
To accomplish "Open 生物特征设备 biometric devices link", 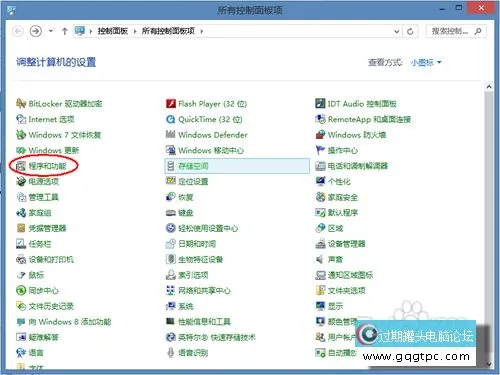I will (201, 259).
